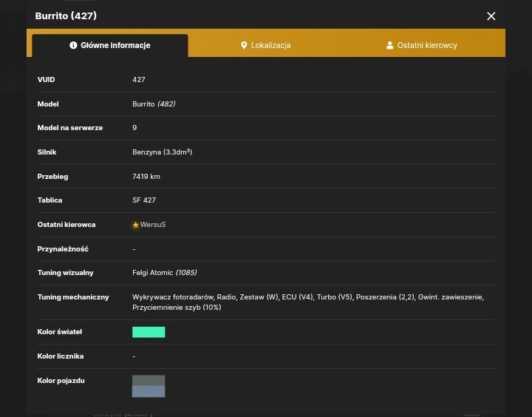Click the green Kolor świateł swatch

tap(149, 332)
